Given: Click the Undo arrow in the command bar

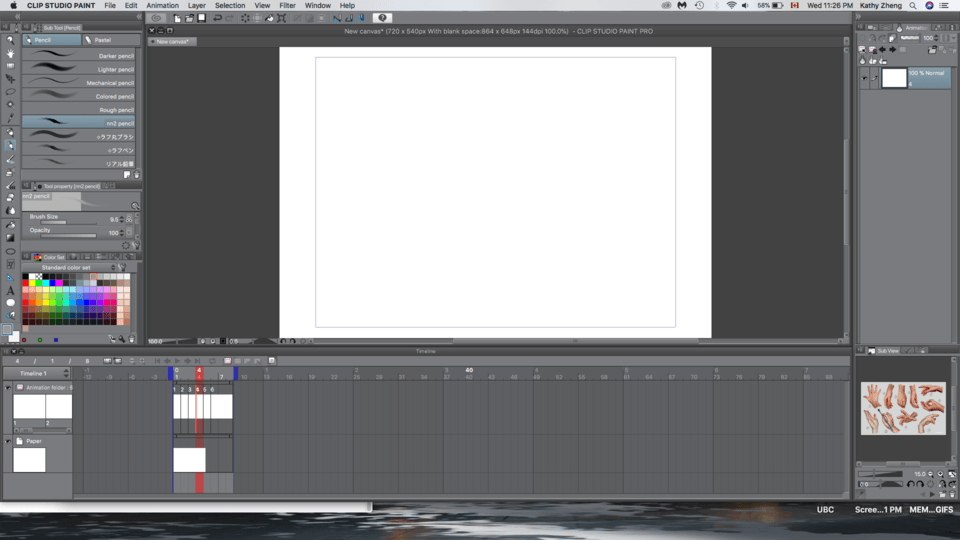Looking at the screenshot, I should [x=217, y=18].
